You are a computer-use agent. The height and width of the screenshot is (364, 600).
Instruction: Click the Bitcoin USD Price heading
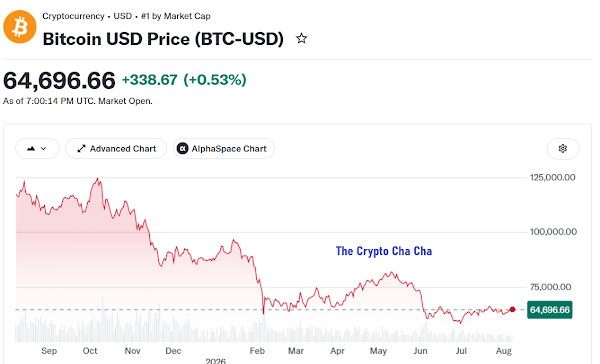[x=163, y=39]
